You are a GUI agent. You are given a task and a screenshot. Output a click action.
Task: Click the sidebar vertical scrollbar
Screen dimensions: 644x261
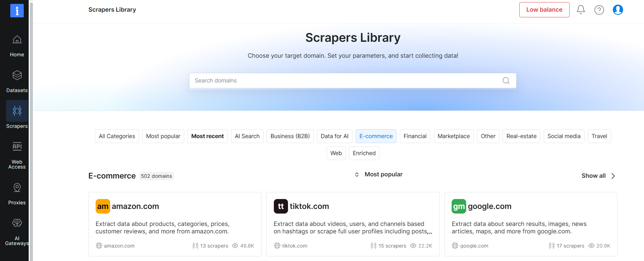click(x=31, y=131)
